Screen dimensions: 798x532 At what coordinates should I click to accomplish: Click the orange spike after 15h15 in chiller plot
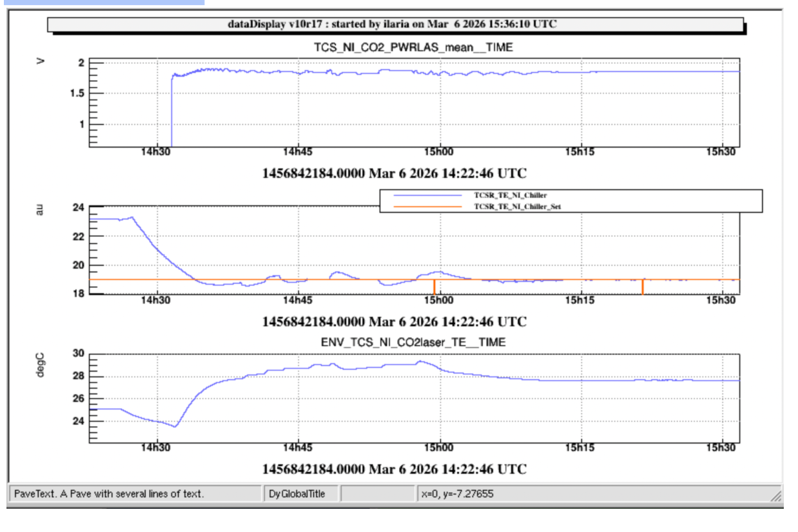click(642, 287)
